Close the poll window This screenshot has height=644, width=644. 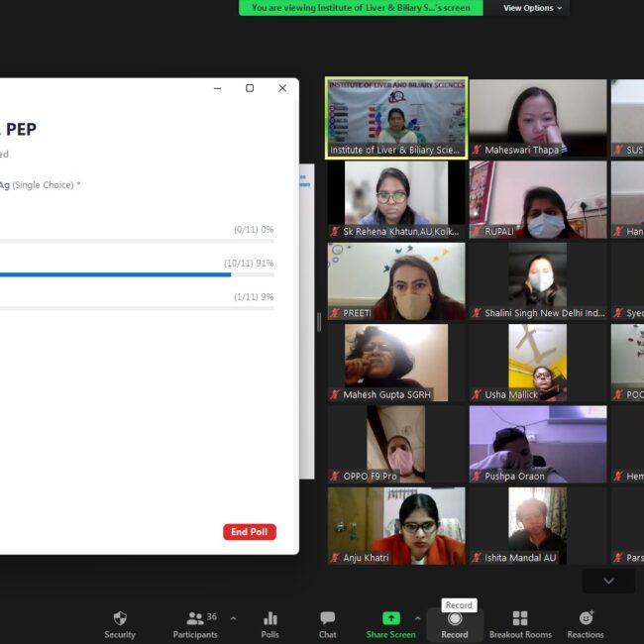tap(282, 88)
